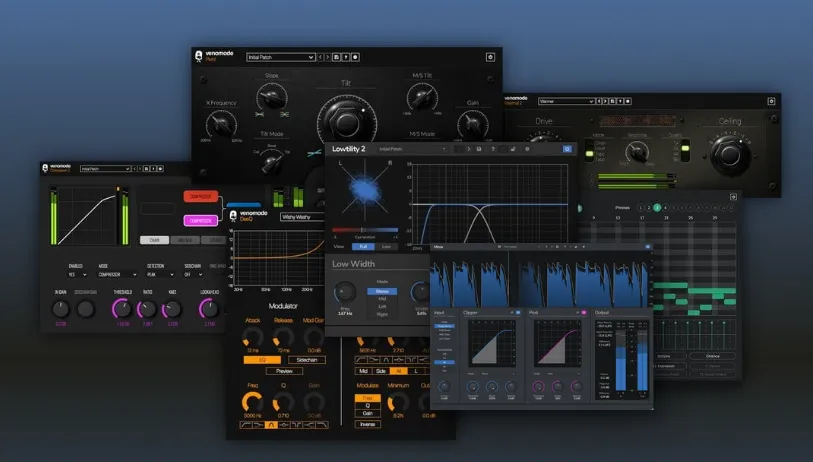Click the THRESHOLD knob in Complexer

tap(122, 309)
